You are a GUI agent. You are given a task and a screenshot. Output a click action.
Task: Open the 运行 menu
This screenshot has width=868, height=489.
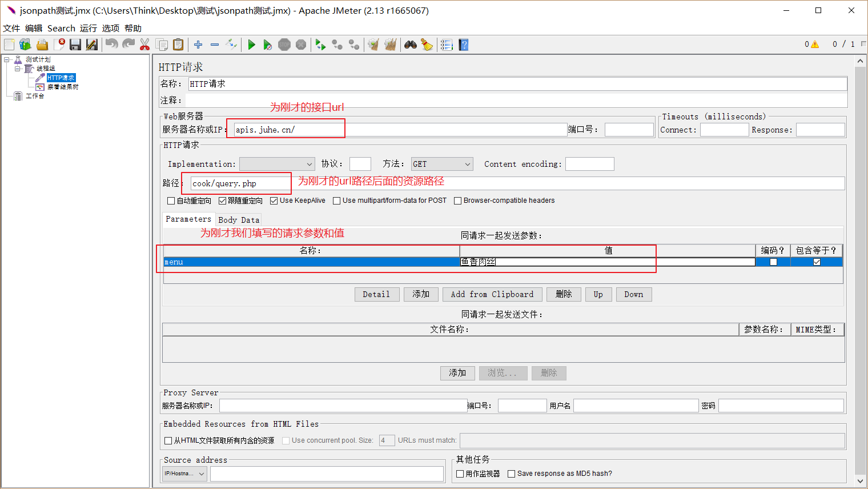pyautogui.click(x=89, y=28)
